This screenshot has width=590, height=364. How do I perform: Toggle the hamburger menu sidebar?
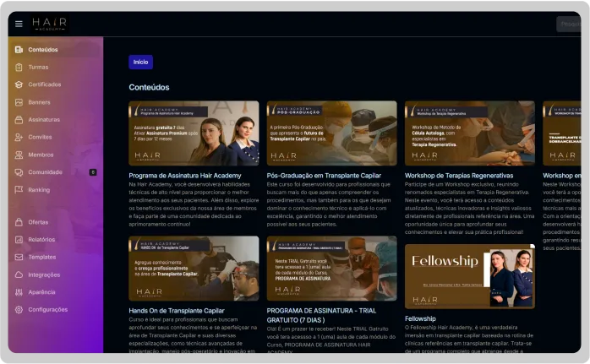tap(19, 24)
